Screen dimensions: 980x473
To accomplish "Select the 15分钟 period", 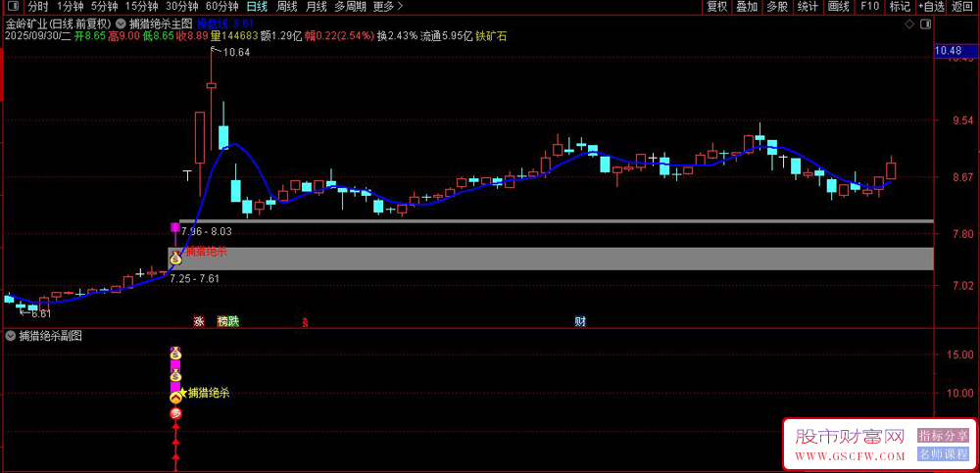I will tap(140, 7).
